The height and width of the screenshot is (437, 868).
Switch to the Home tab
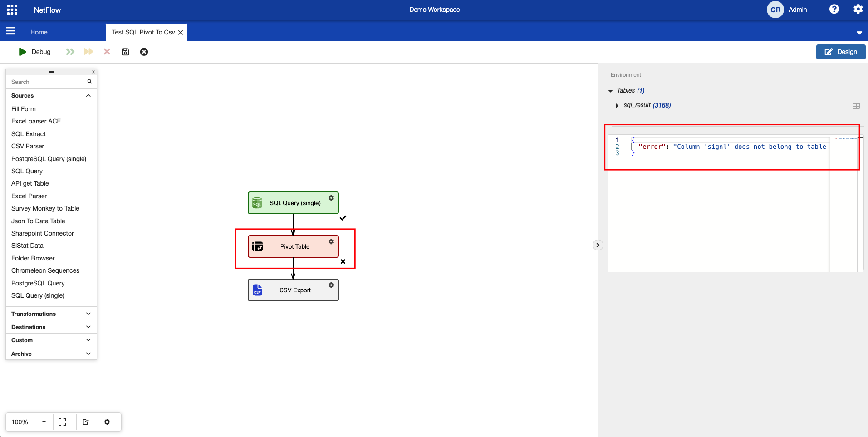(39, 32)
